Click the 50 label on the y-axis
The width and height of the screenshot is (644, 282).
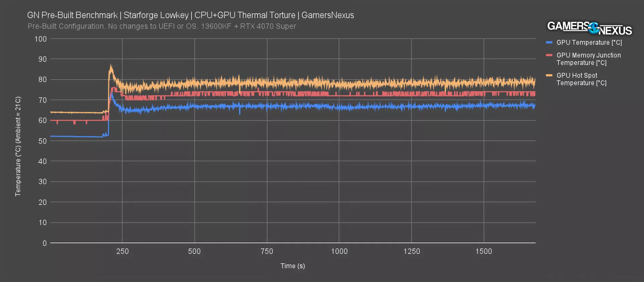[43, 141]
